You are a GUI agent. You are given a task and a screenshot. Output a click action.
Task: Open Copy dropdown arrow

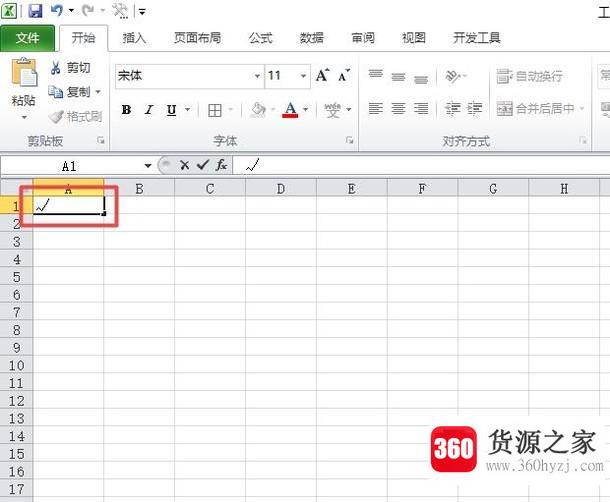pyautogui.click(x=98, y=92)
